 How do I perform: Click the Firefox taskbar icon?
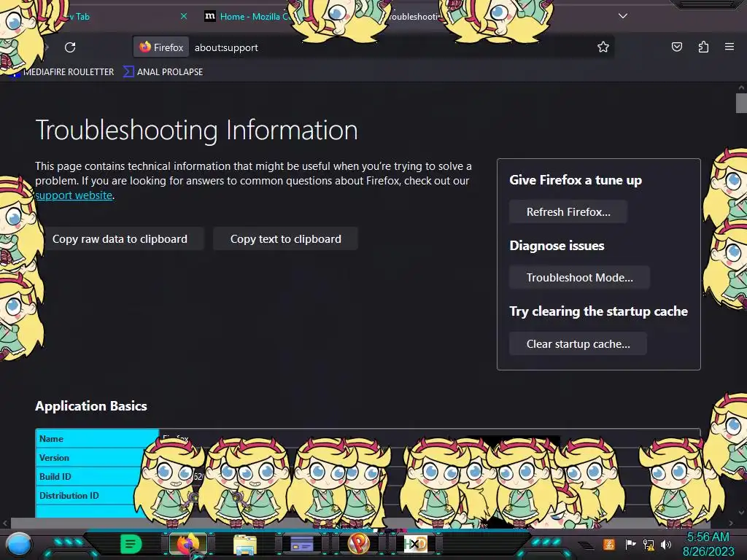[x=188, y=544]
